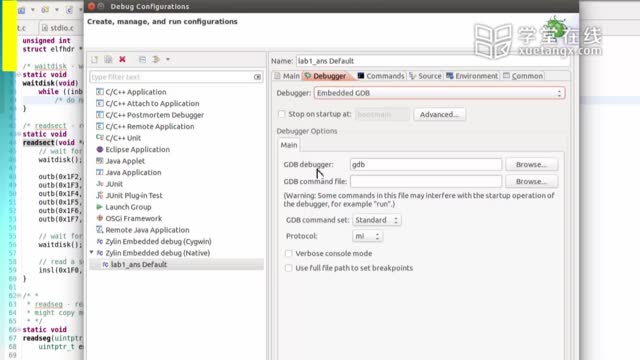
Task: Delete selected configuration with red X icon
Action: point(122,60)
